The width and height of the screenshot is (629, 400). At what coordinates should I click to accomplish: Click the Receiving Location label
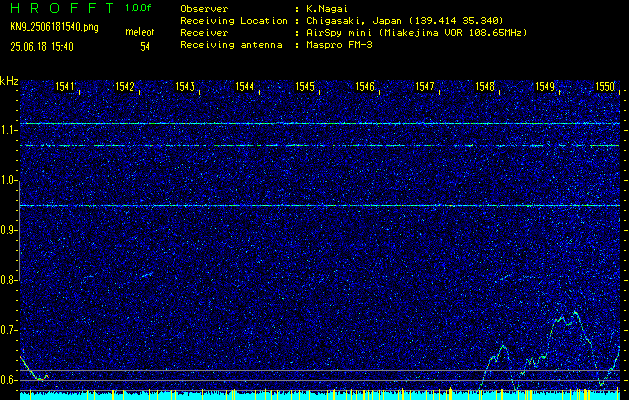(234, 21)
